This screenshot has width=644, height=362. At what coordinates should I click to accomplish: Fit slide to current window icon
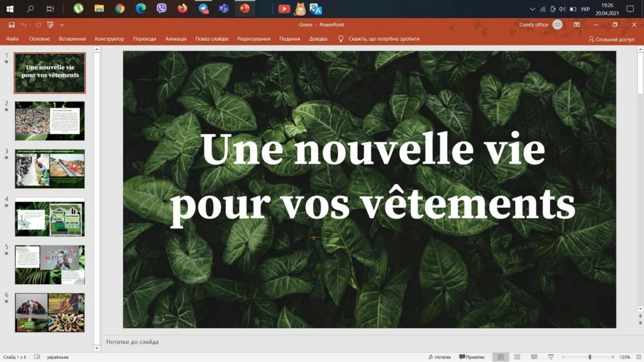coord(638,357)
